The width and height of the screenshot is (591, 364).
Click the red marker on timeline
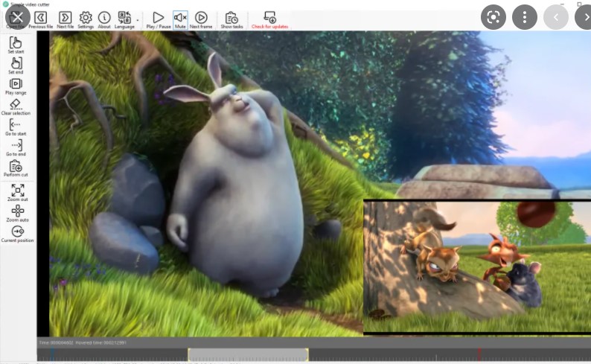479,354
